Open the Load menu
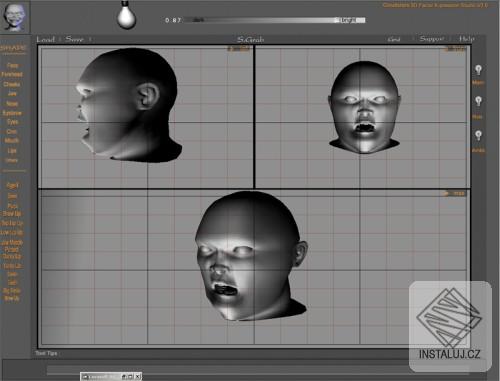This screenshot has width=500, height=381. coord(45,39)
